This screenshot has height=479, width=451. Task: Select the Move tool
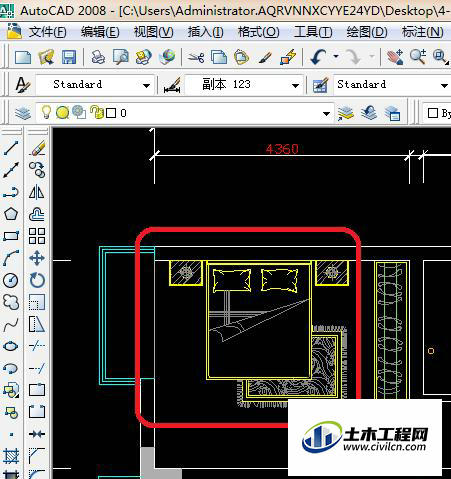(37, 258)
